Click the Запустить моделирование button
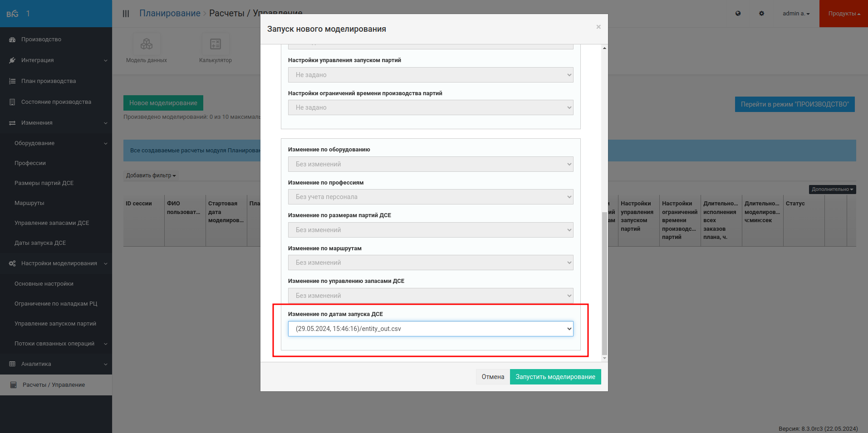Image resolution: width=868 pixels, height=433 pixels. (555, 377)
